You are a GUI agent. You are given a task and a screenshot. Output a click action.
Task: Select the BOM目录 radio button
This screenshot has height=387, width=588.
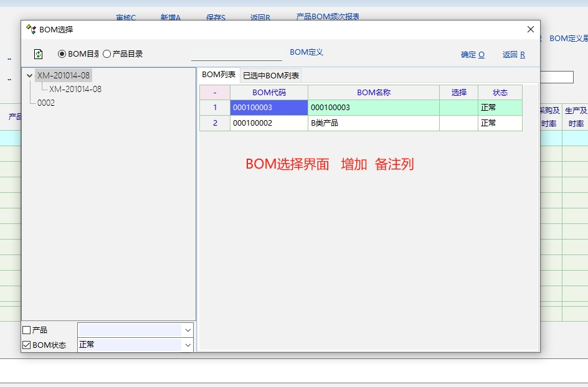[x=62, y=54]
